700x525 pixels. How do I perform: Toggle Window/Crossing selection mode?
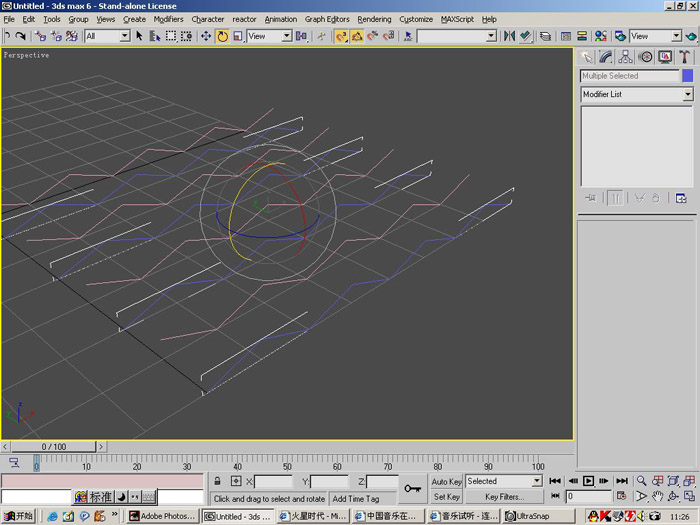(186, 36)
